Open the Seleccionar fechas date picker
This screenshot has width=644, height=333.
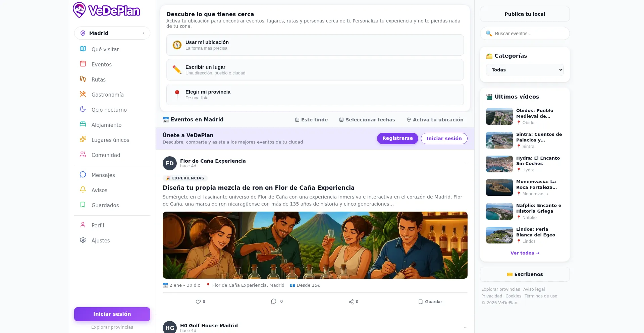[x=367, y=120]
